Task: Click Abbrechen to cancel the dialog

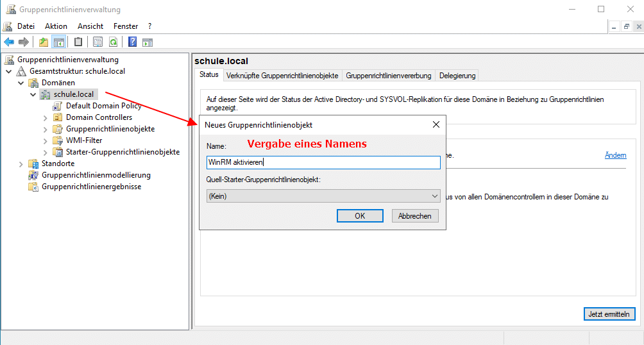Action: coord(415,215)
